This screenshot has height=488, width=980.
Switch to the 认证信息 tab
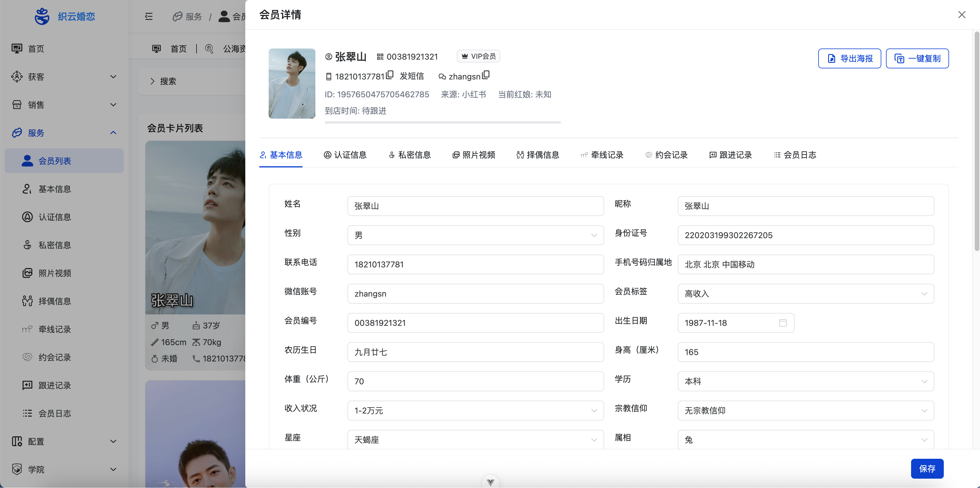pos(345,155)
